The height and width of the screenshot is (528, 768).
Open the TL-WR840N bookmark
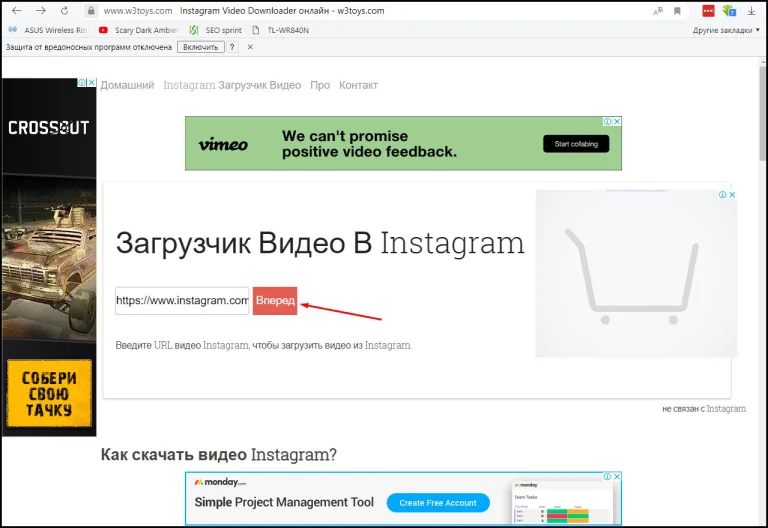281,30
